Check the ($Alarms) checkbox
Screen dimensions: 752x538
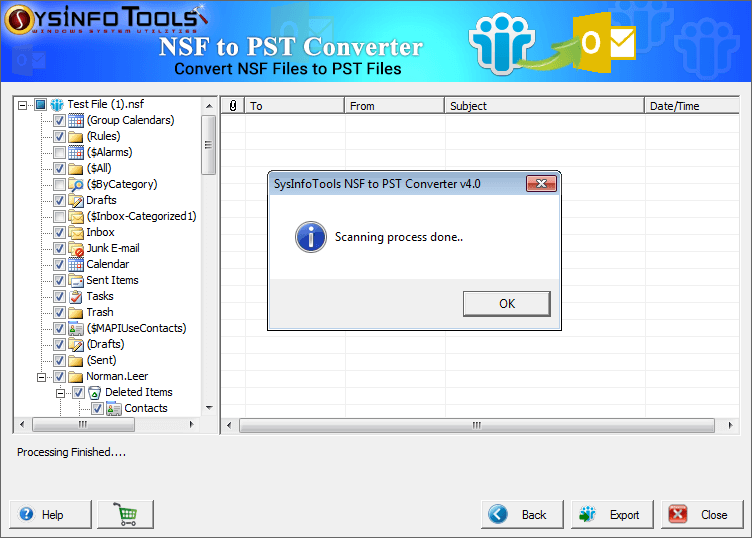[59, 152]
